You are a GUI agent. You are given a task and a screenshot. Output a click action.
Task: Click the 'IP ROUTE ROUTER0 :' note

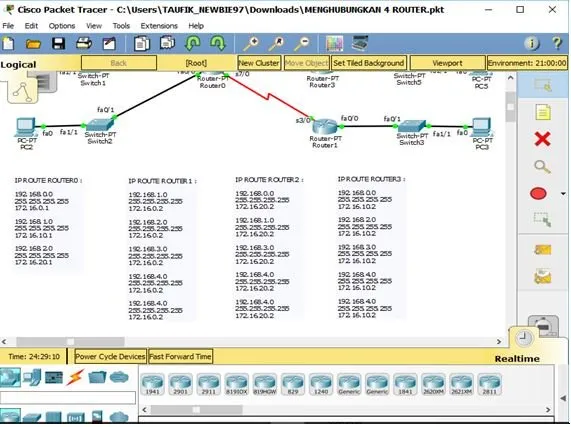click(x=48, y=181)
